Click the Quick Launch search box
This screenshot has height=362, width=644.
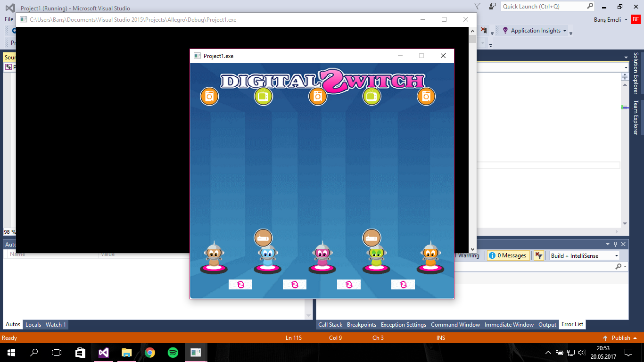click(544, 7)
